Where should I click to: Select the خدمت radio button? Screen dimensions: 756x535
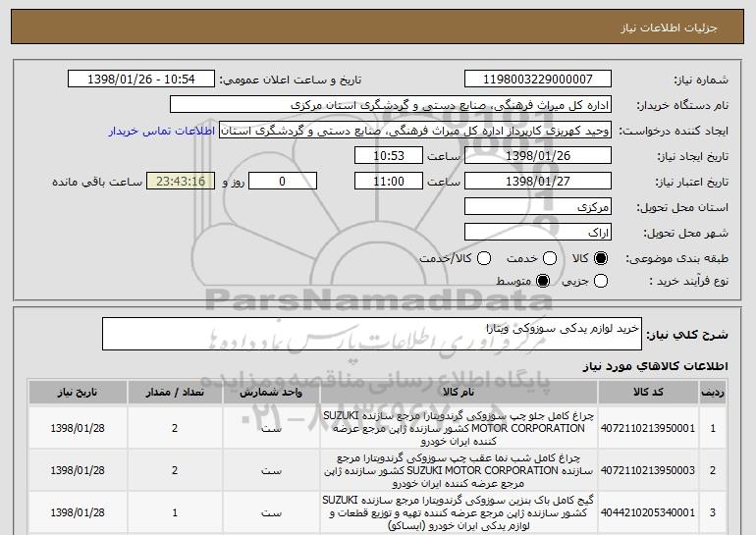pos(550,258)
